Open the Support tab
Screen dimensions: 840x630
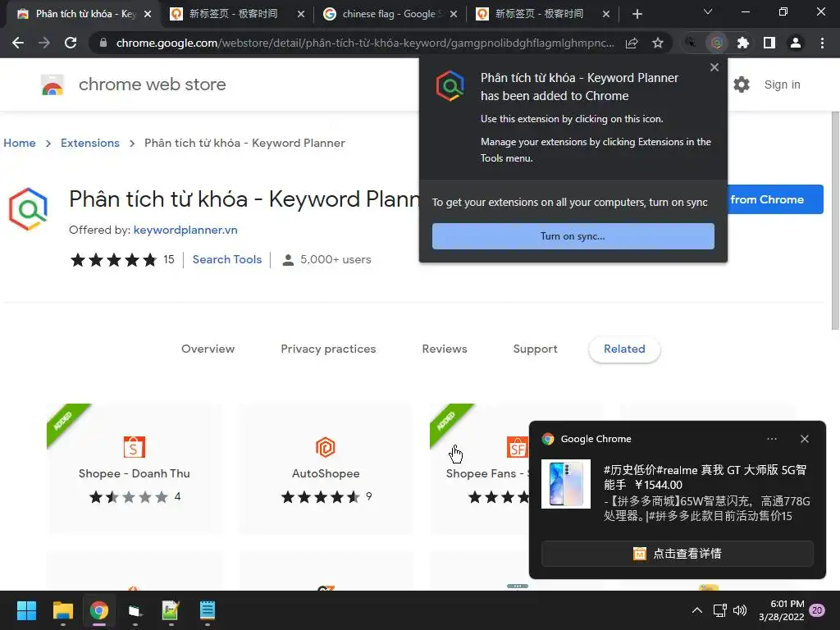coord(535,349)
